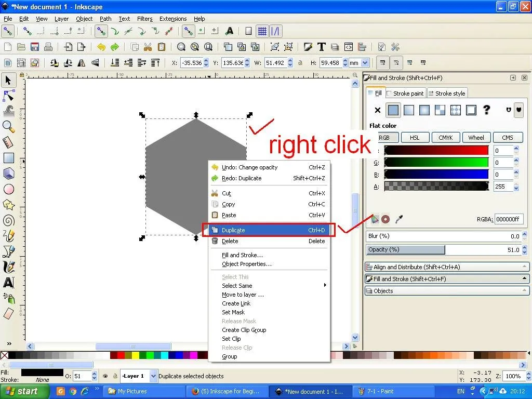Increase the Opacity percent stepper
The image size is (532, 399).
(525, 248)
